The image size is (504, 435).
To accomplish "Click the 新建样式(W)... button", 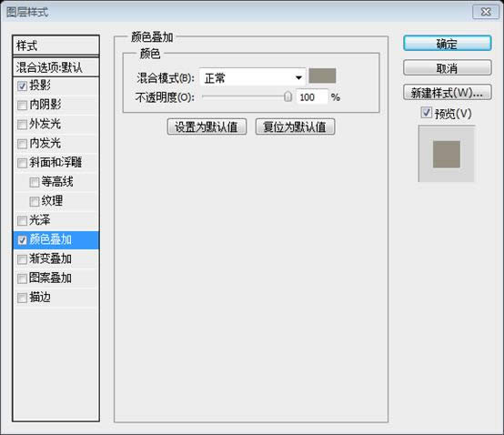I will 447,93.
